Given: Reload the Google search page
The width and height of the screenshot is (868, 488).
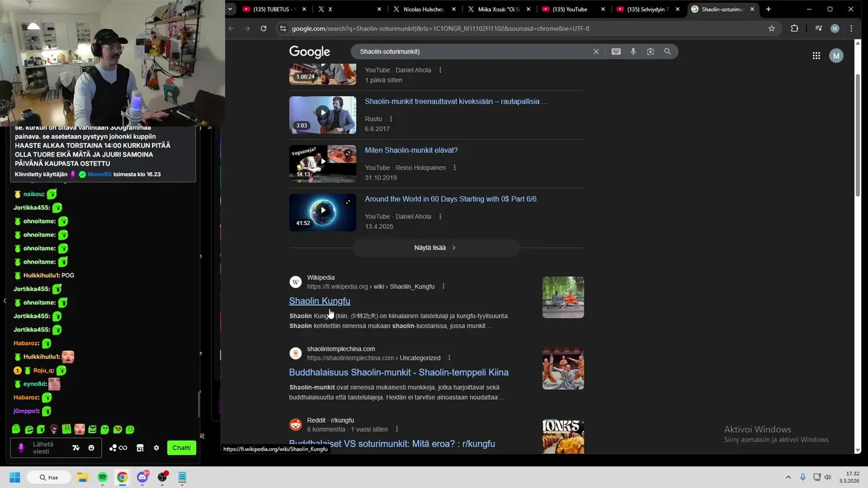Looking at the screenshot, I should point(262,28).
